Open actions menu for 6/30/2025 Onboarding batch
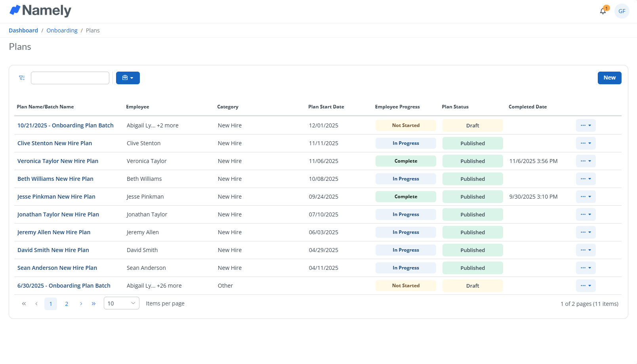The image size is (637, 364). click(x=586, y=286)
